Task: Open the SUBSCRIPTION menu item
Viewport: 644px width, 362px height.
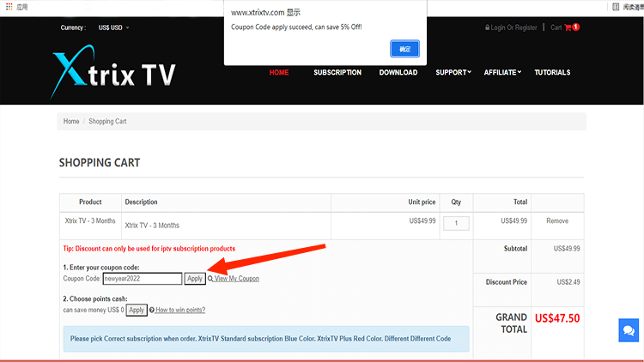Action: pos(337,72)
